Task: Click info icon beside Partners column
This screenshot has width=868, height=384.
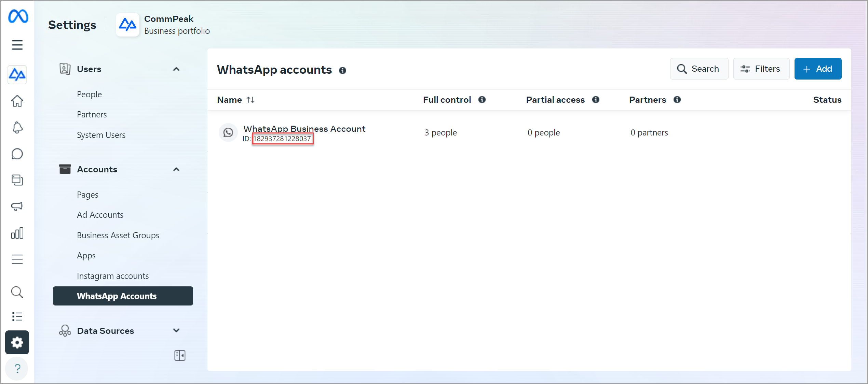Action: click(x=677, y=100)
